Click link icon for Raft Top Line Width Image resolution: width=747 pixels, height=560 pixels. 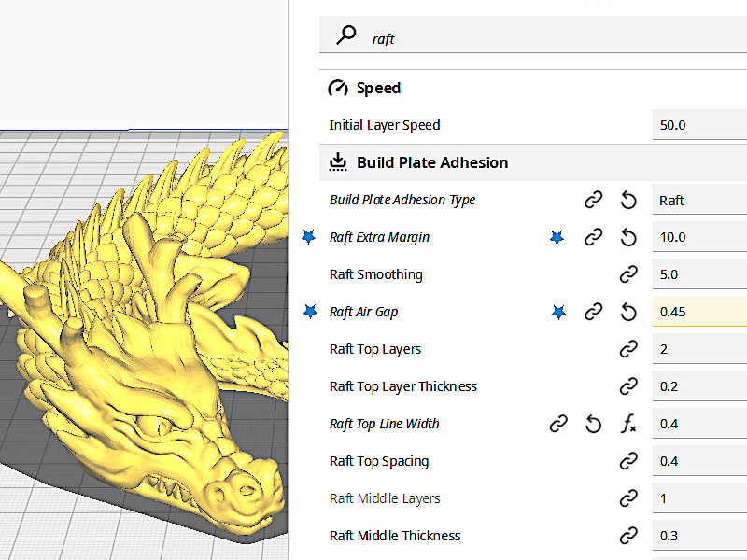click(558, 424)
